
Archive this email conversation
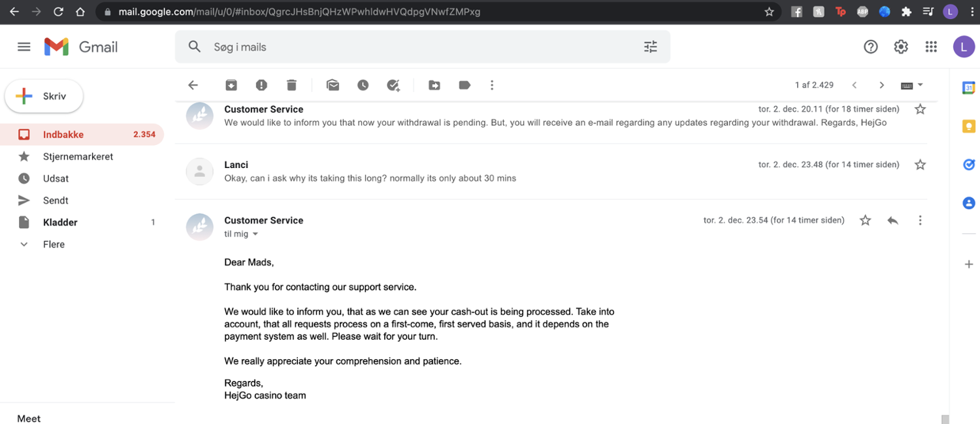(231, 85)
